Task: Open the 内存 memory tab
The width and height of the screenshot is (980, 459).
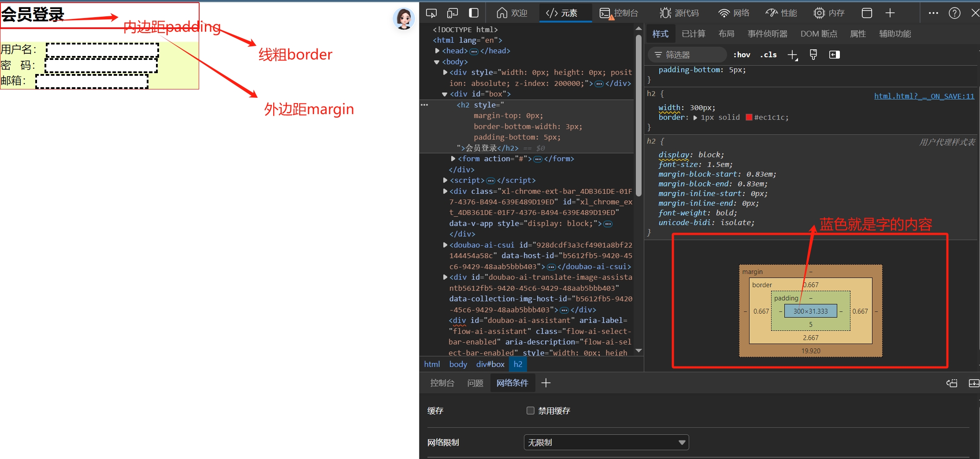Action: [x=829, y=13]
